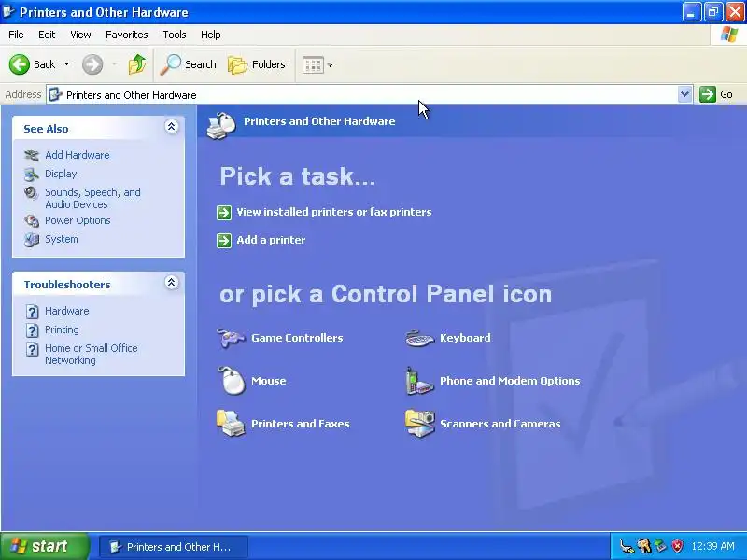The image size is (747, 560).
Task: Click the arrow icon beside View installed printers
Action: pos(224,213)
